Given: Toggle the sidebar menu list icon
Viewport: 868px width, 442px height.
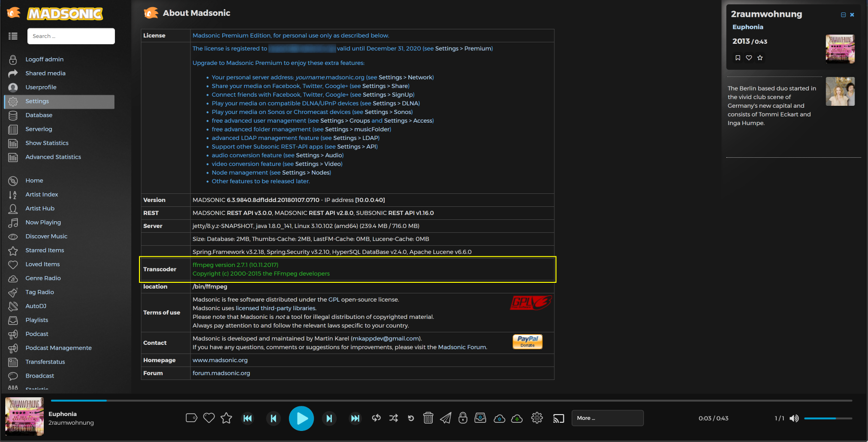Looking at the screenshot, I should [13, 36].
